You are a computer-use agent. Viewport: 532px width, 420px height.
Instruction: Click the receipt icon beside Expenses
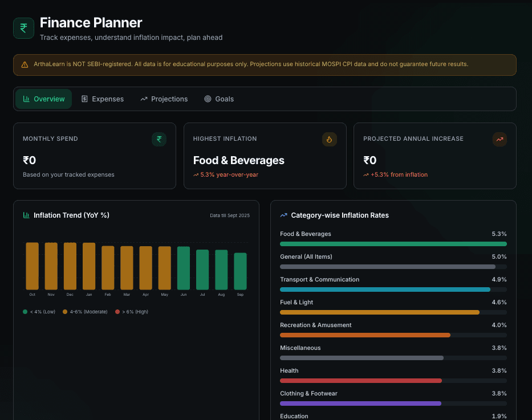(x=84, y=99)
